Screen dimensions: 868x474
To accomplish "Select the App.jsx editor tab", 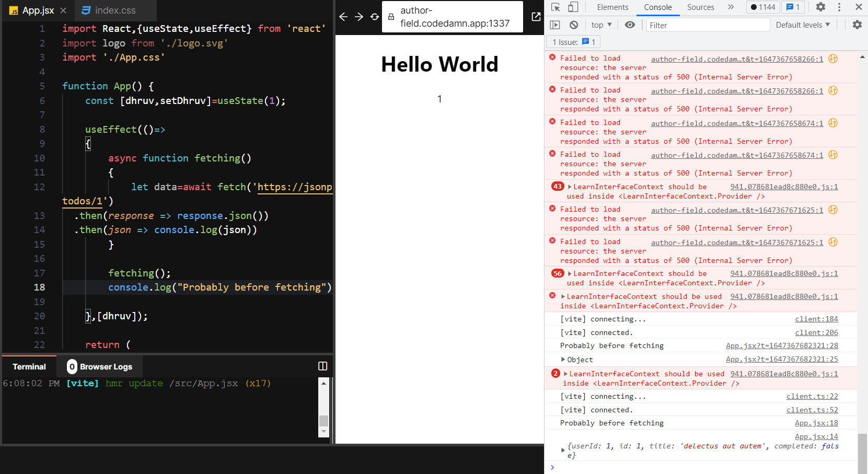I will (38, 10).
